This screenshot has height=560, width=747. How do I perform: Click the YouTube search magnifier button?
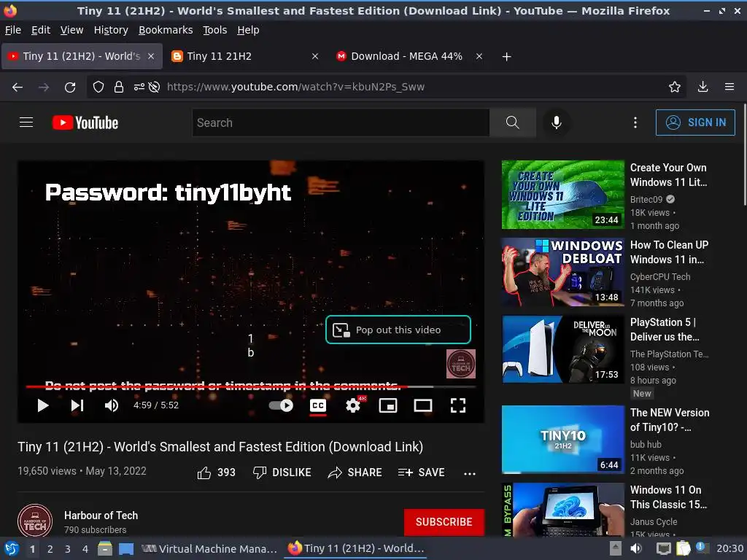[513, 122]
